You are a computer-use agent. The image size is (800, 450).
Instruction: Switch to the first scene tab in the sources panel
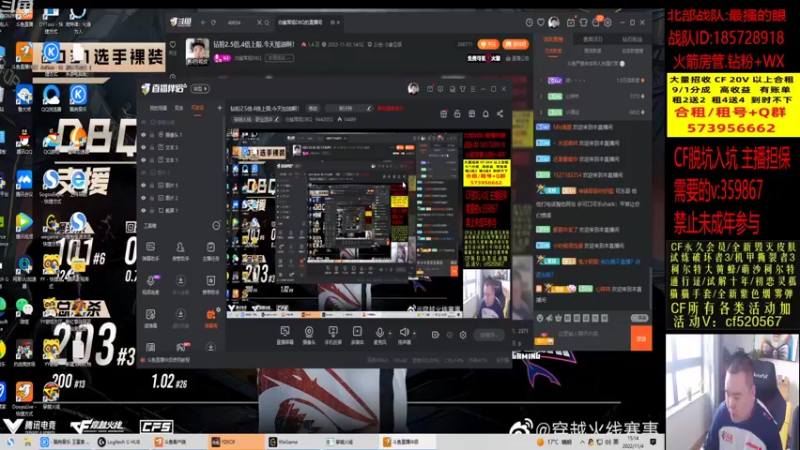(158, 108)
